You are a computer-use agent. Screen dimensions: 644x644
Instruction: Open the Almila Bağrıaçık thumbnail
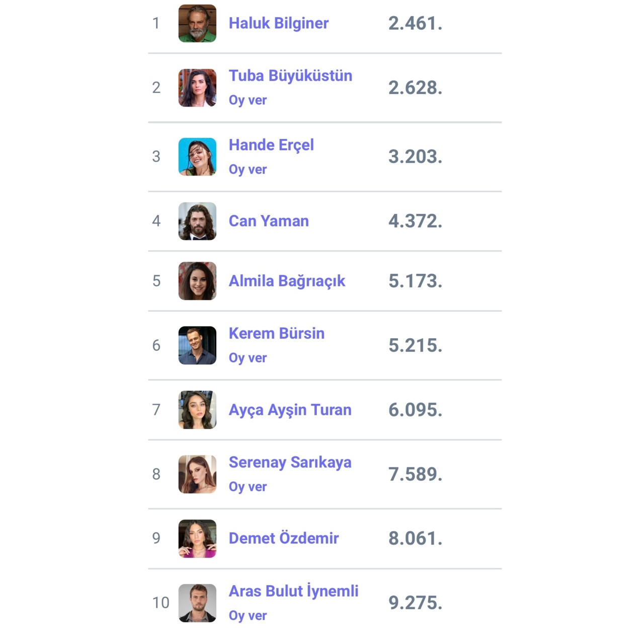coord(197,281)
